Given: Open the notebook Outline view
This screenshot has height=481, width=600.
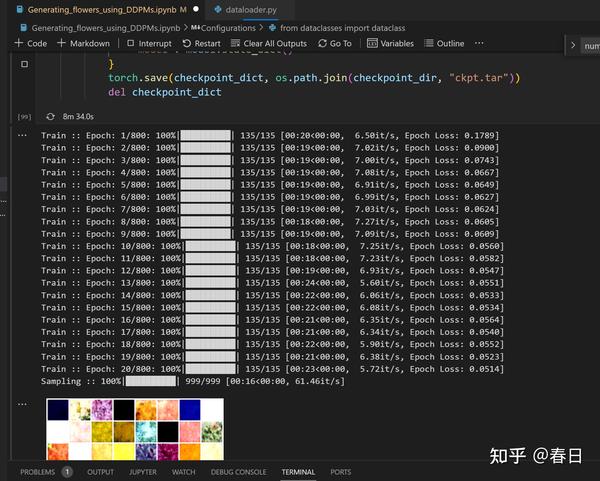Looking at the screenshot, I should (444, 44).
